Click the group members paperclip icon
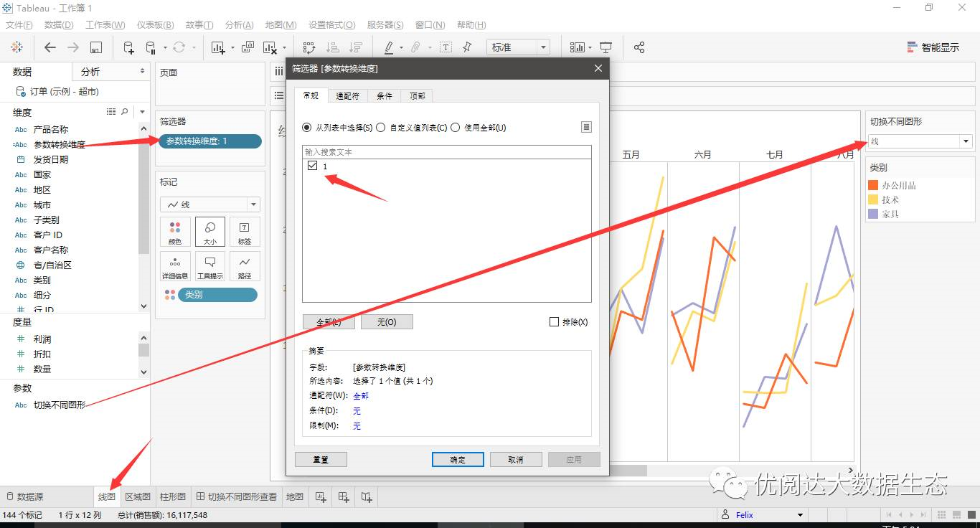Screen dimensions: 980x528 tap(415, 47)
